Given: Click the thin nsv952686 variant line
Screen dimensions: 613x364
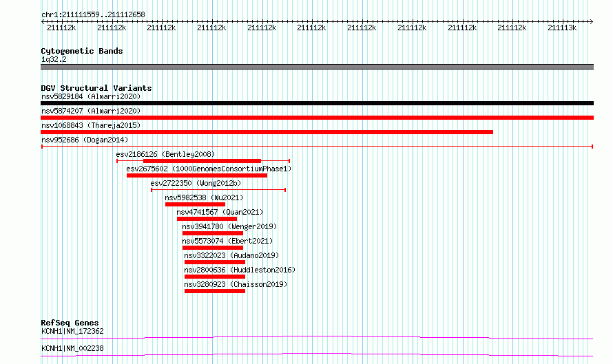Looking at the screenshot, I should coord(317,147).
